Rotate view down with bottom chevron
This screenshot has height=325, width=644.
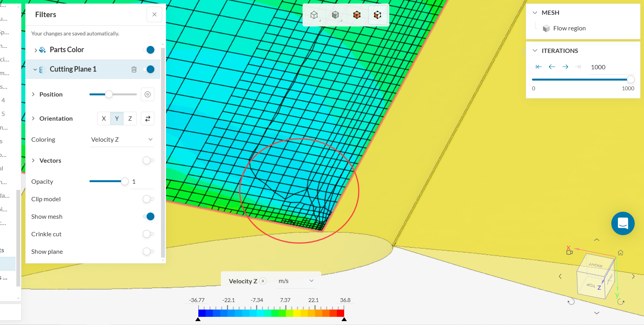[597, 313]
